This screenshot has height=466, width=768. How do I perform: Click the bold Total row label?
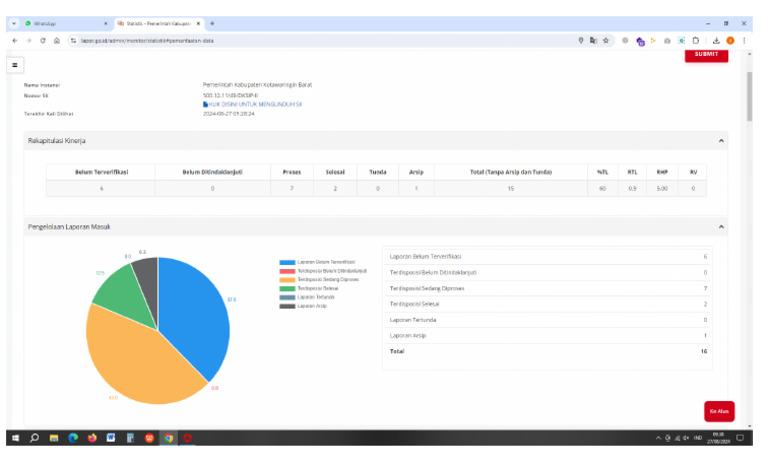[397, 351]
